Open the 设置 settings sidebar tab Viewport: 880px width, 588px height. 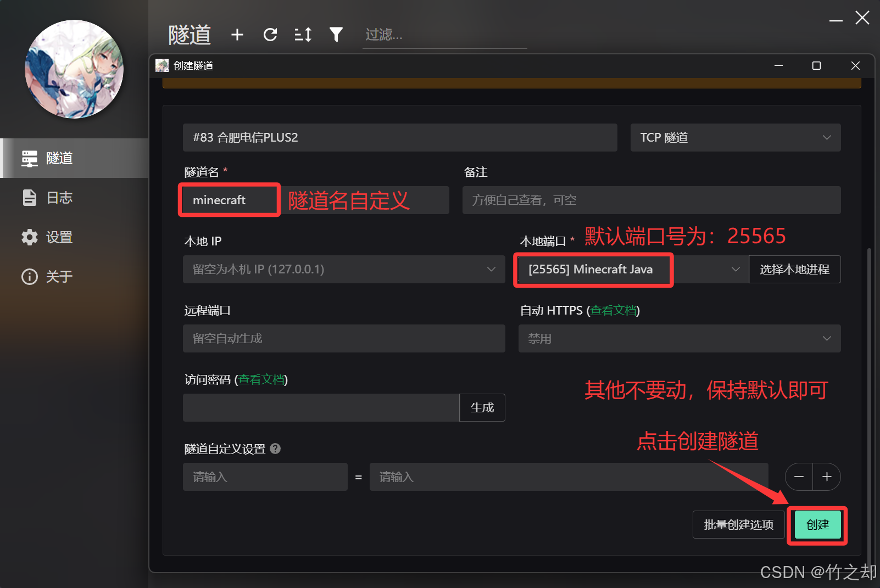[x=75, y=237]
